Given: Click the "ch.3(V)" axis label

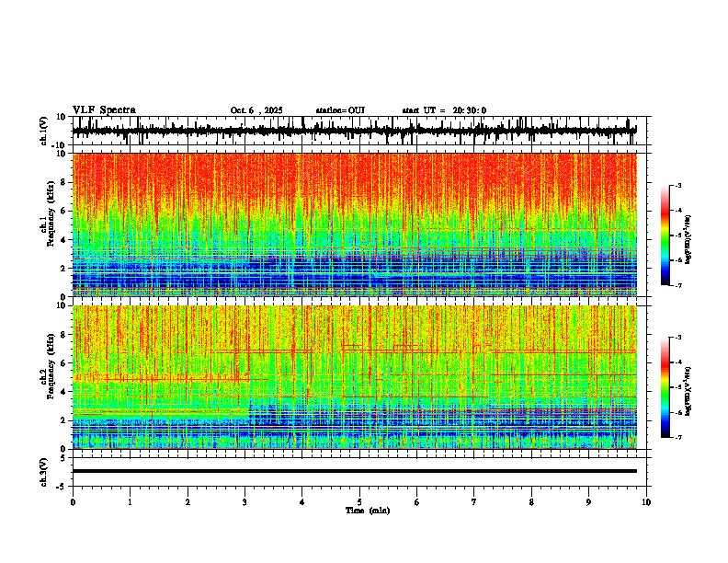Looking at the screenshot, I should coord(44,472).
